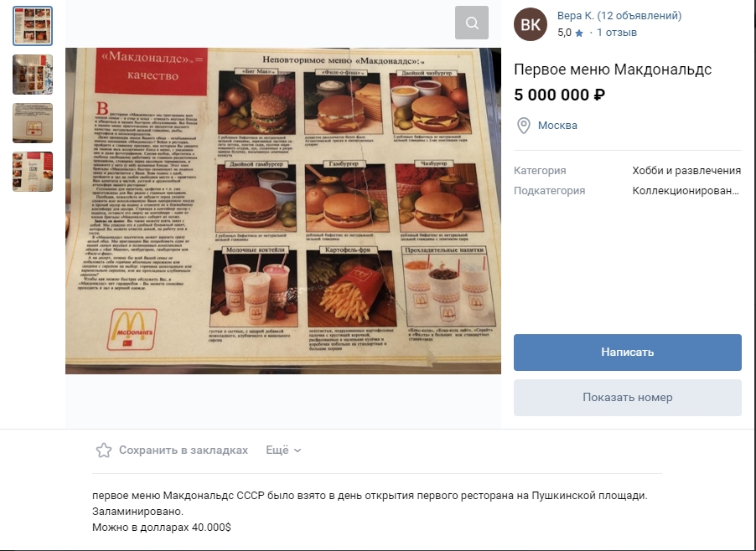The width and height of the screenshot is (756, 551).
Task: Open the main McDonald's menu photo
Action: coord(283,210)
